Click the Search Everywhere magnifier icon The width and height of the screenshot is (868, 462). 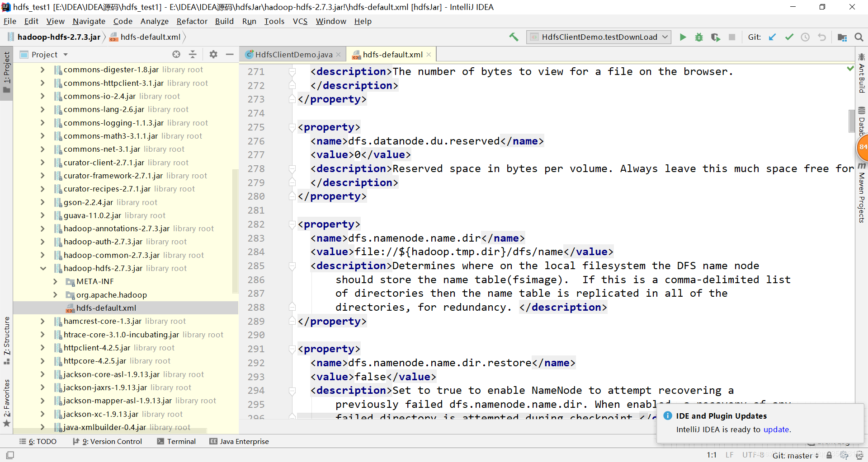click(859, 37)
